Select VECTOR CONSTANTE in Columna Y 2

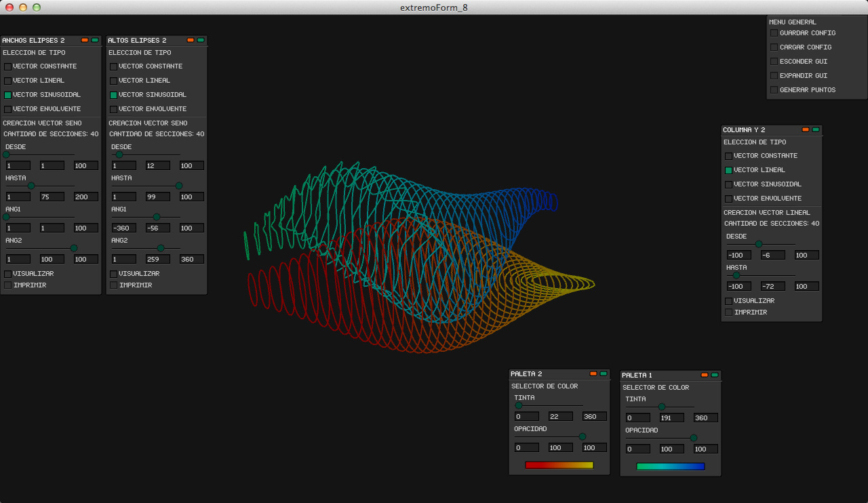(728, 156)
